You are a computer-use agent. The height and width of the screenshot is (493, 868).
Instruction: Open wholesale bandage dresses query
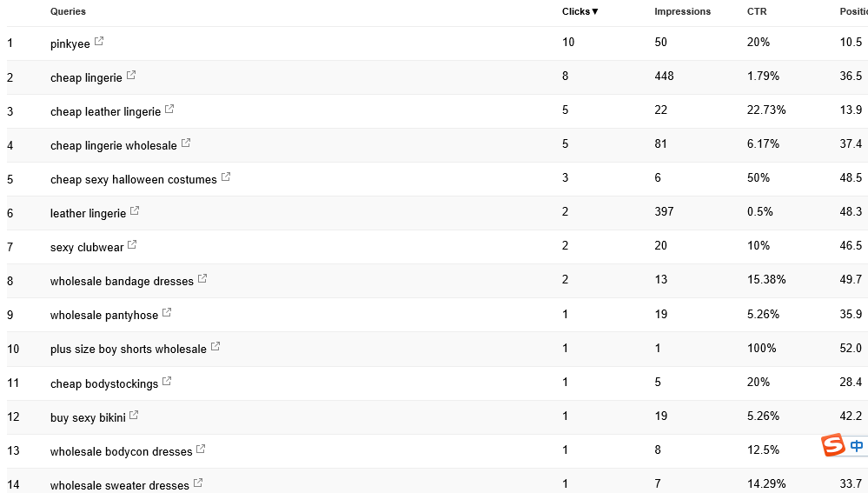click(x=122, y=281)
